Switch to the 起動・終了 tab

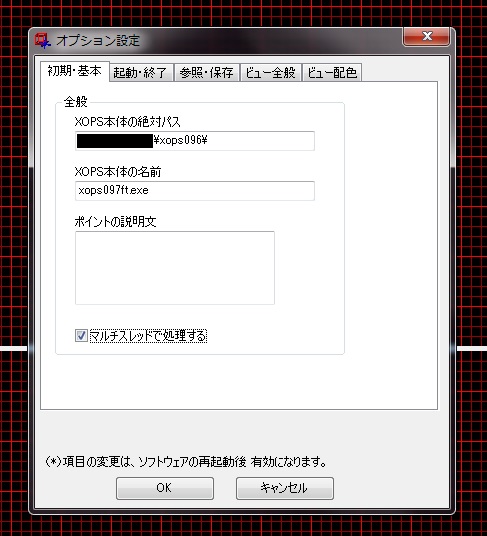[x=140, y=72]
